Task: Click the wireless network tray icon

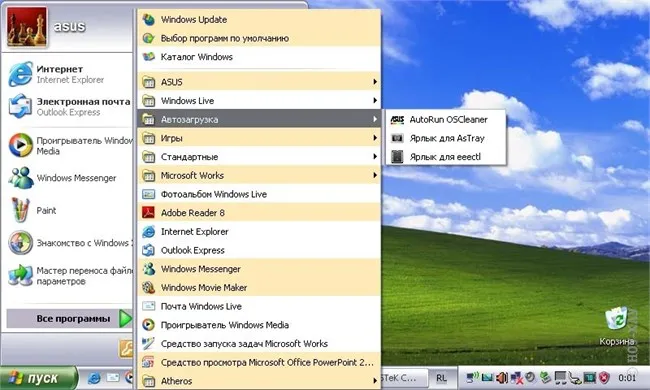Action: point(472,378)
